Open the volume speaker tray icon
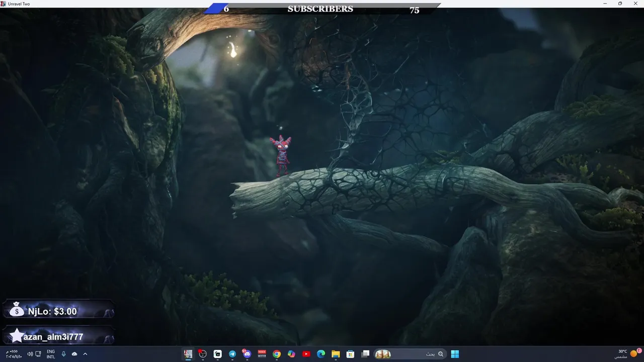This screenshot has height=362, width=644. point(30,354)
